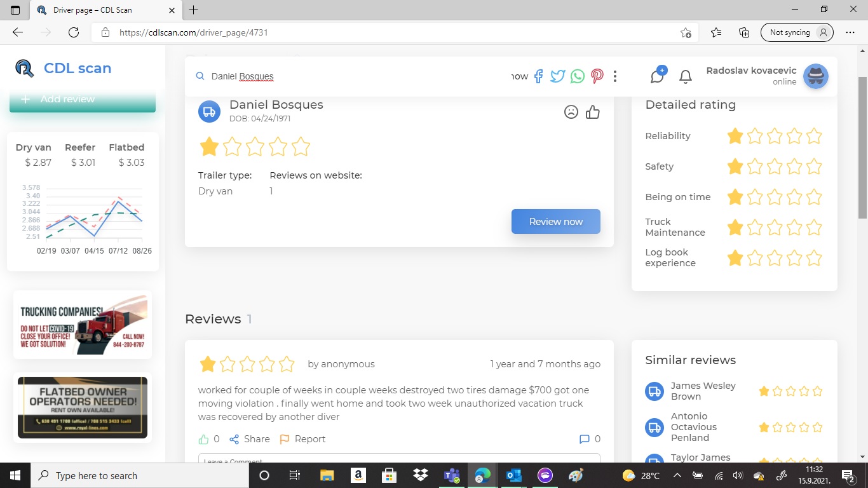Screen dimensions: 868x488
Task: Open the three-dot more options menu
Action: 615,76
